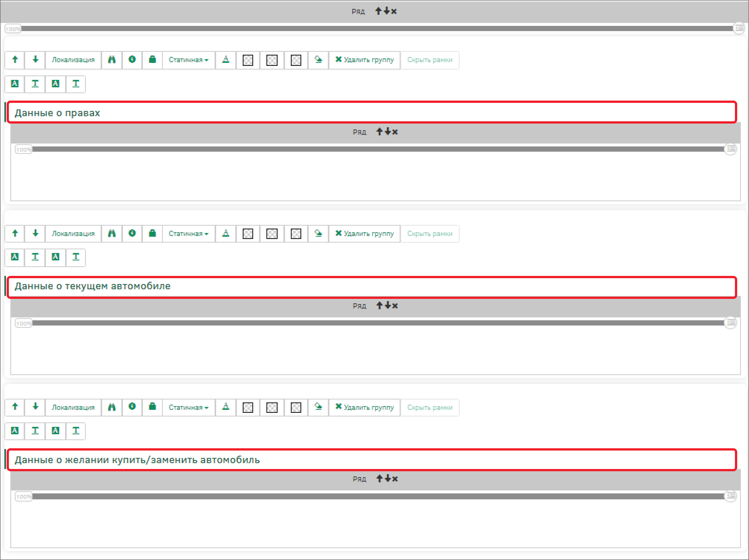
Task: Click binoculars icon in 'Данные о правах' toolbar
Action: pyautogui.click(x=112, y=60)
